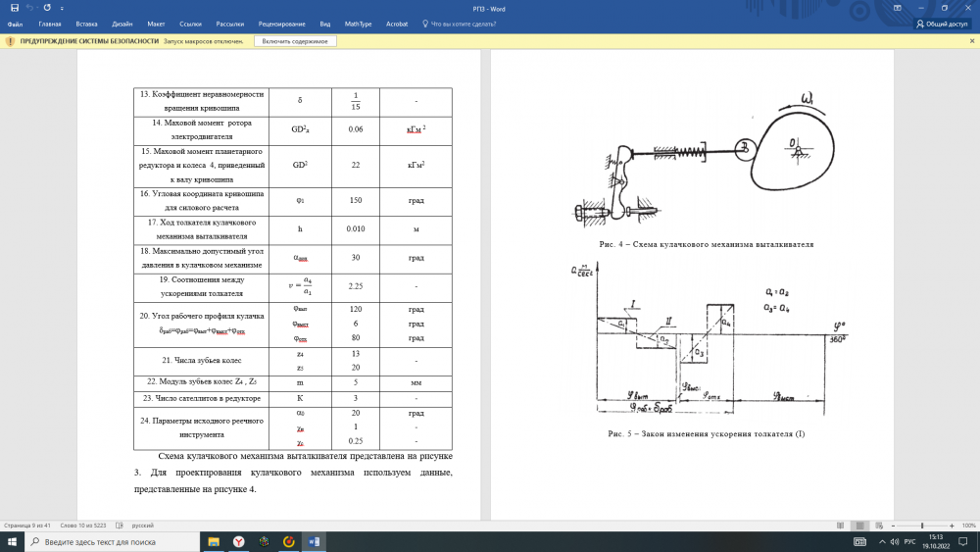Screen dimensions: 980x552
Task: Click the zoom slider in status bar
Action: point(924,526)
